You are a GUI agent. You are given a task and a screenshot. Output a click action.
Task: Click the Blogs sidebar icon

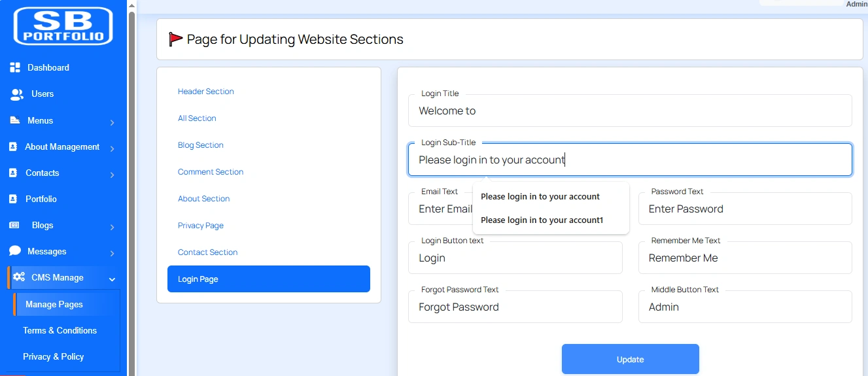pyautogui.click(x=14, y=225)
